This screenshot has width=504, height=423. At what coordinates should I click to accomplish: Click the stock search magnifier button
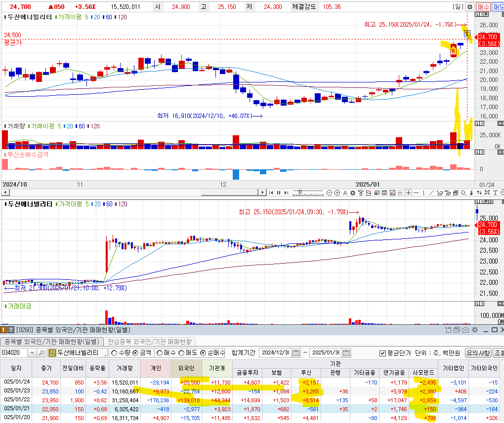(42, 352)
